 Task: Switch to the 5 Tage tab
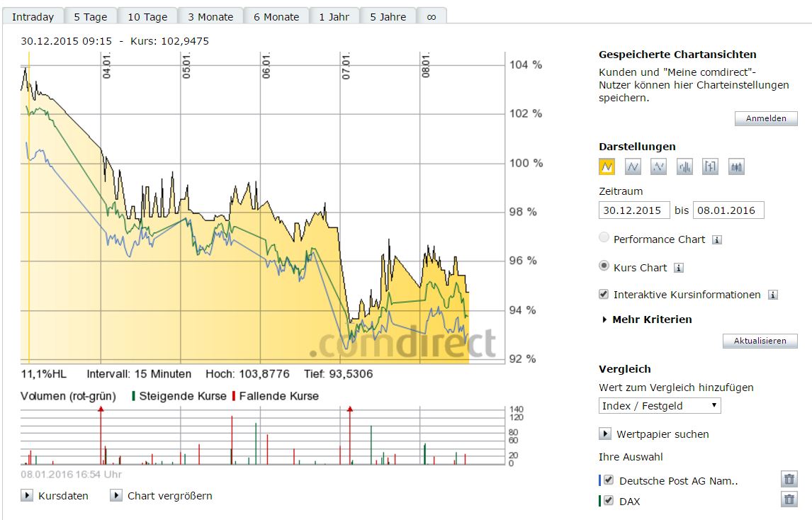pos(91,16)
